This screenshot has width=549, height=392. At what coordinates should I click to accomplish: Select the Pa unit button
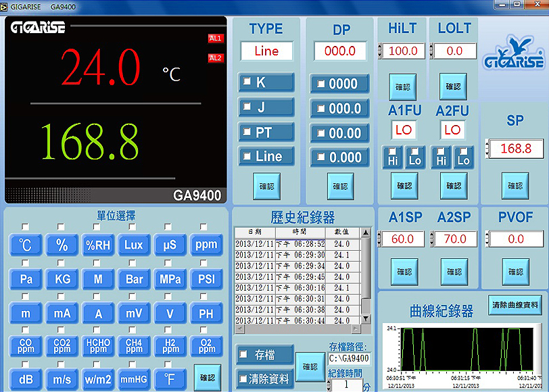pos(26,279)
